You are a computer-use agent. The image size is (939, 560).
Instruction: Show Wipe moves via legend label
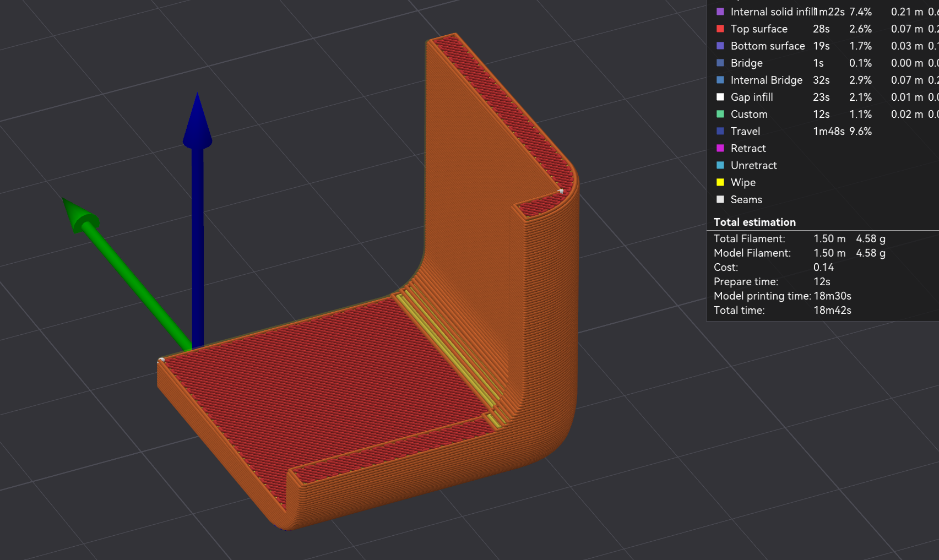pos(743,182)
